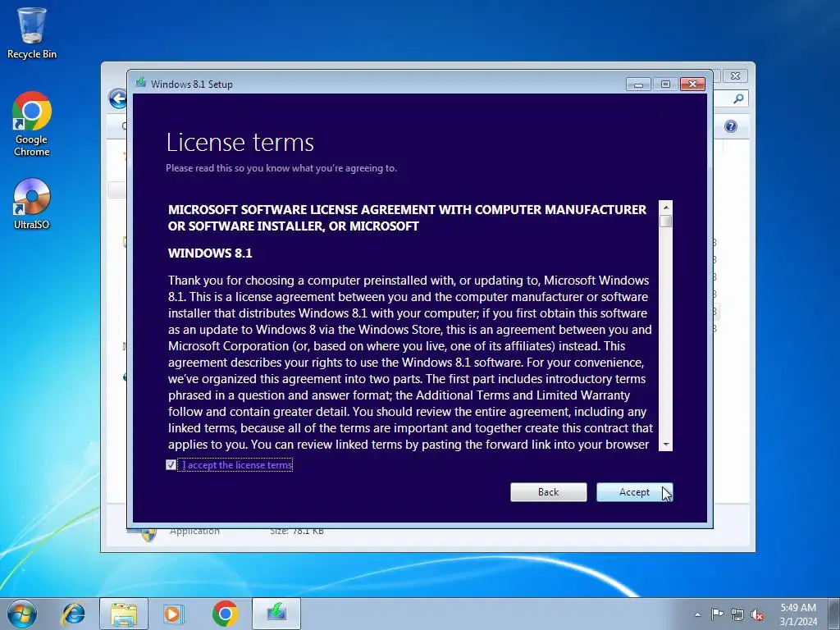The height and width of the screenshot is (630, 840).
Task: Close the Explorer window behind setup
Action: click(736, 76)
